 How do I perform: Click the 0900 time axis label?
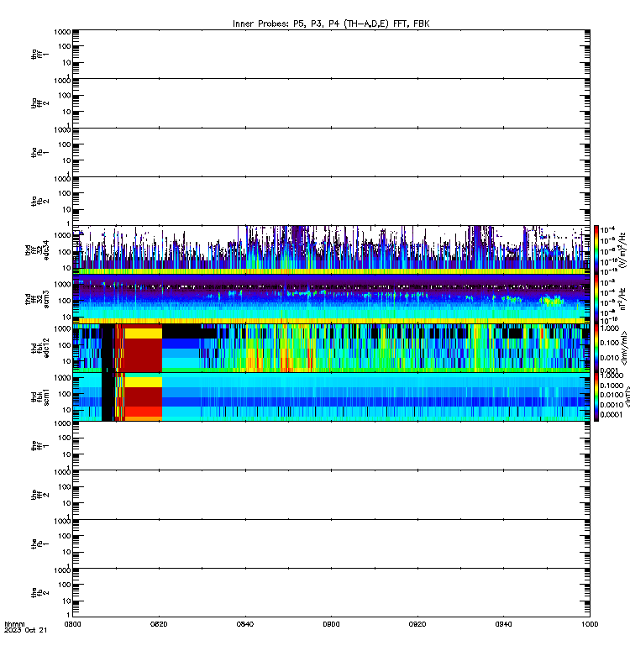point(331,624)
